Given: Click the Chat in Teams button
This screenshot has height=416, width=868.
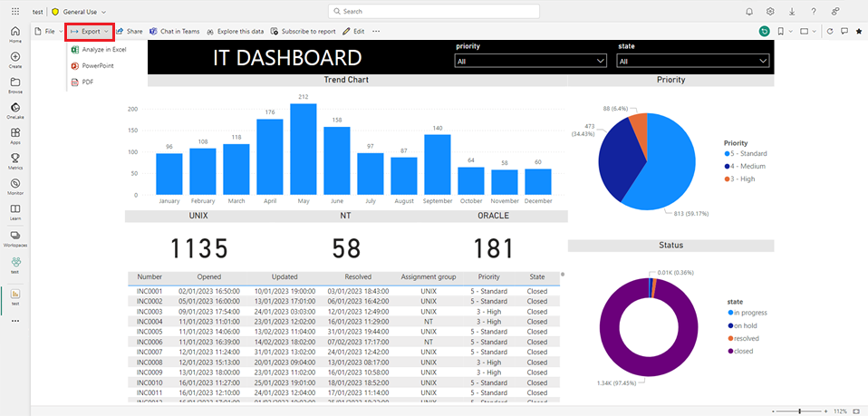Looking at the screenshot, I should [x=174, y=31].
